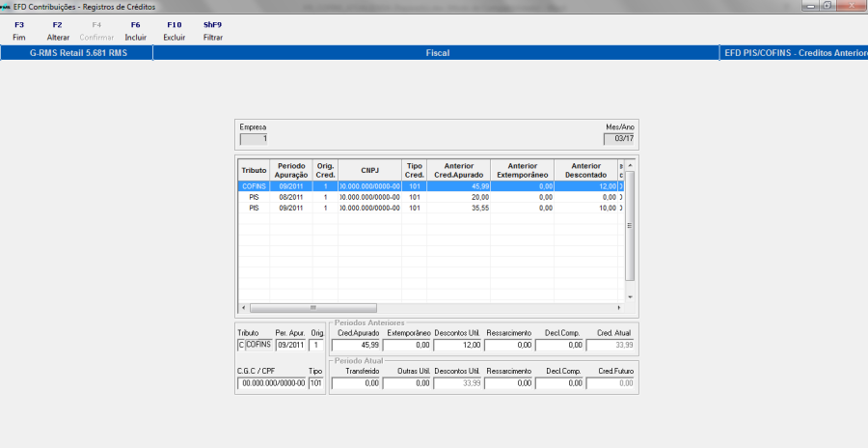Click Periodos Anteriores Descontos Util. field
The width and height of the screenshot is (868, 448).
[x=458, y=345]
